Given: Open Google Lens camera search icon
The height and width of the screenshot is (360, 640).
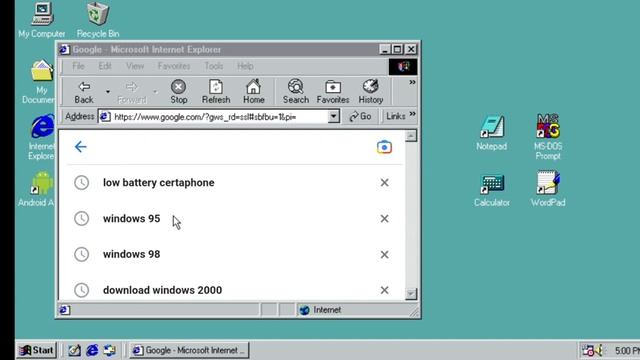Looking at the screenshot, I should coord(384,147).
